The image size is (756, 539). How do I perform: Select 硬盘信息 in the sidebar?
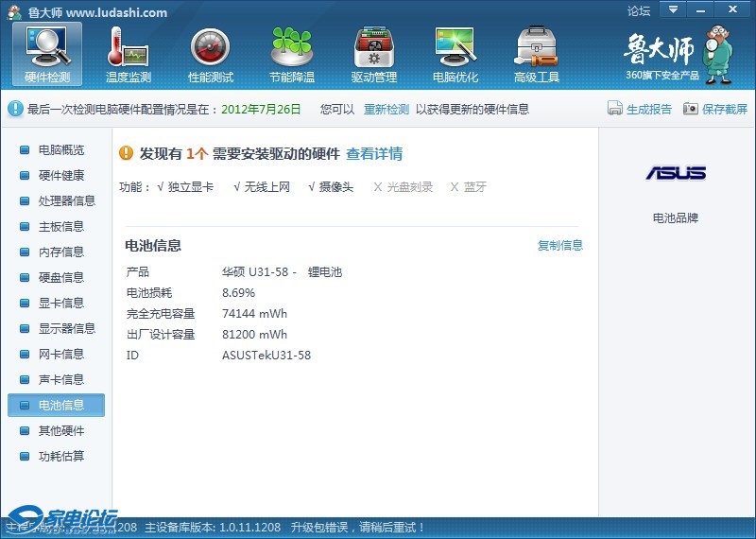pos(61,277)
